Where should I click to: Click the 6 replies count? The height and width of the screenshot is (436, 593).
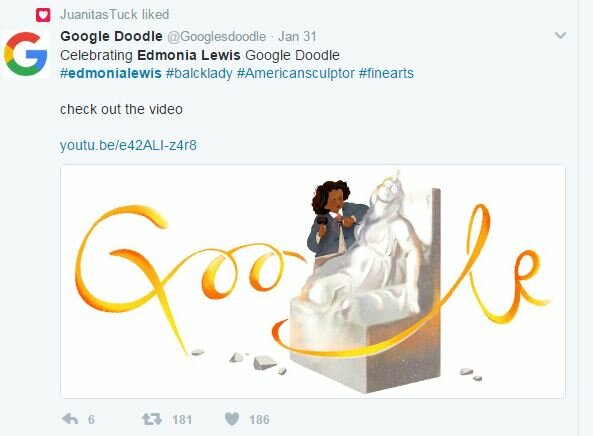point(91,420)
